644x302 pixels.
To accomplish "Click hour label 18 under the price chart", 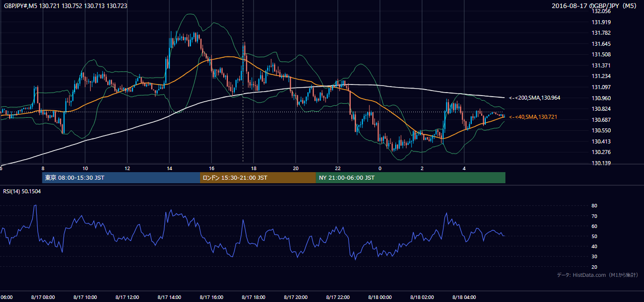I will pos(253,168).
